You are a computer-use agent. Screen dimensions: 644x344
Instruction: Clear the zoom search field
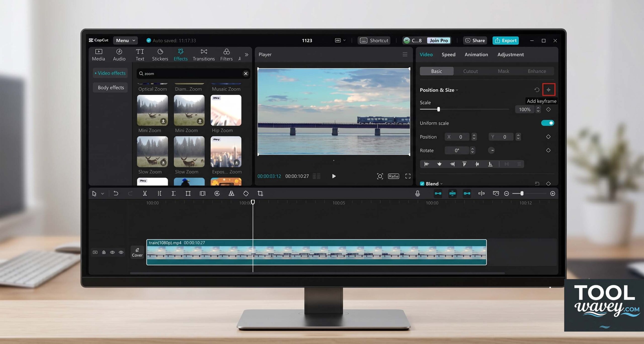(246, 73)
